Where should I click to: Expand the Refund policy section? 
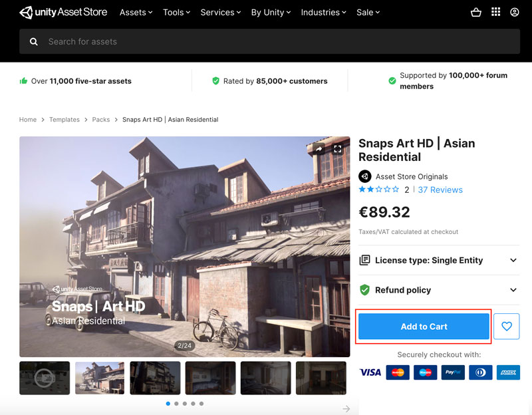point(439,290)
